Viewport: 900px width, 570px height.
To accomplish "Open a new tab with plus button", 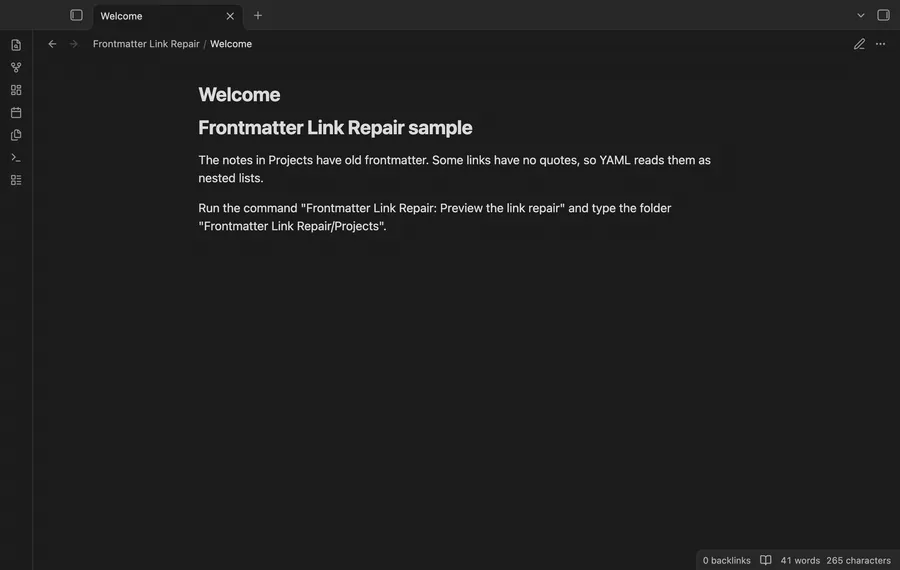I will click(258, 15).
